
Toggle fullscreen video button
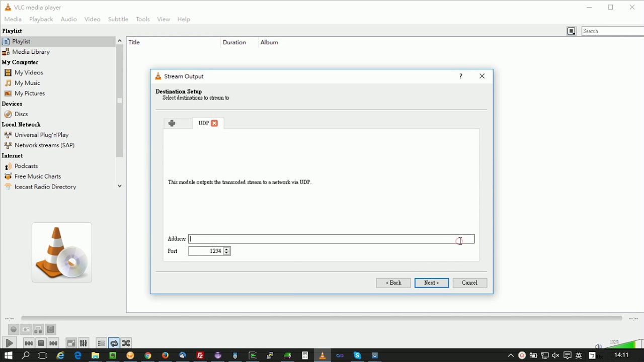pyautogui.click(x=71, y=343)
